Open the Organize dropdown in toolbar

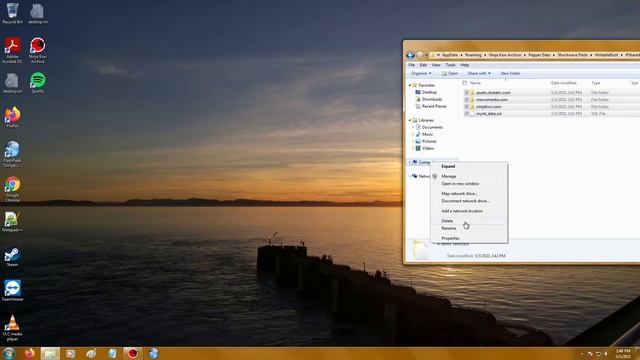coord(421,73)
